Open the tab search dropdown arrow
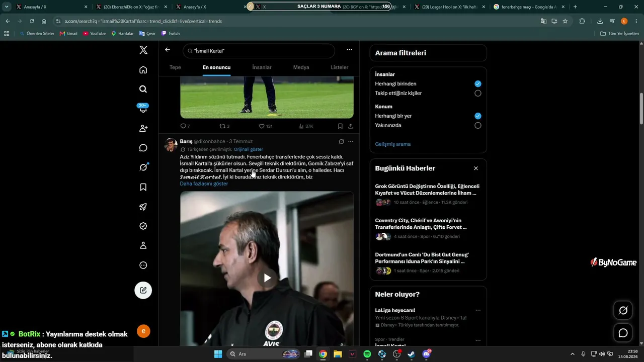This screenshot has width=644, height=362. tap(7, 7)
